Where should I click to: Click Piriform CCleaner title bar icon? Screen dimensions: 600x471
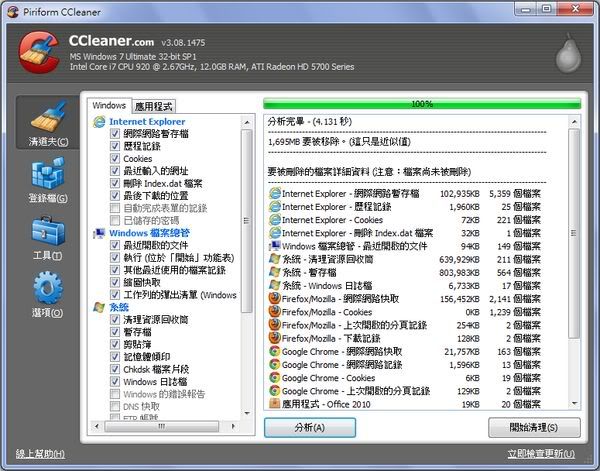[13, 12]
